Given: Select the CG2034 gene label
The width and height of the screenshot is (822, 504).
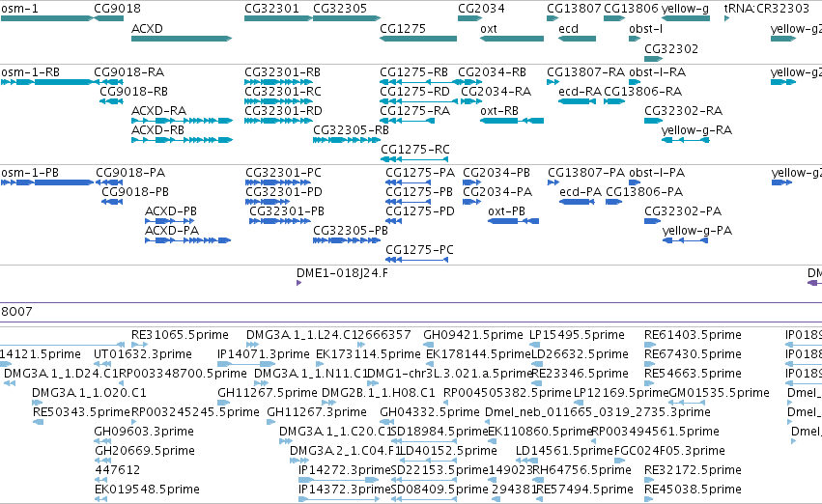Looking at the screenshot, I should (481, 9).
